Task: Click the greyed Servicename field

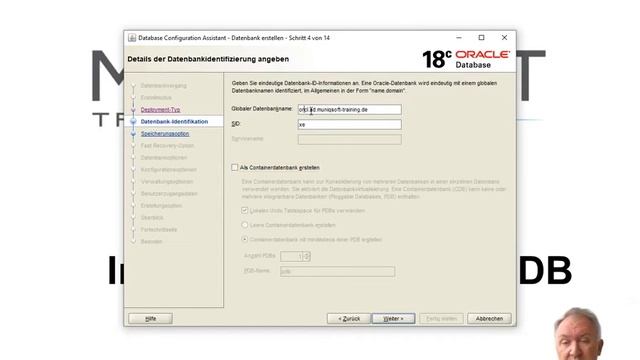Action: [x=349, y=140]
